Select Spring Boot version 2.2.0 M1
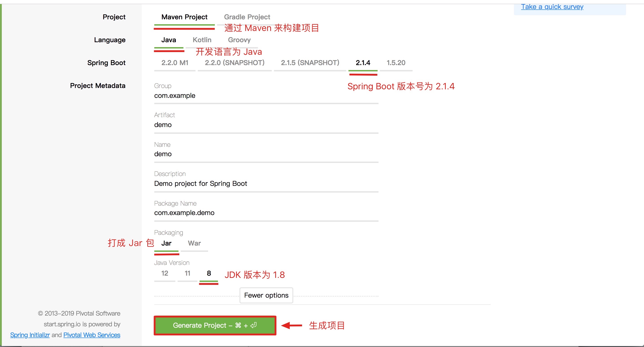The width and height of the screenshot is (644, 347). point(174,63)
